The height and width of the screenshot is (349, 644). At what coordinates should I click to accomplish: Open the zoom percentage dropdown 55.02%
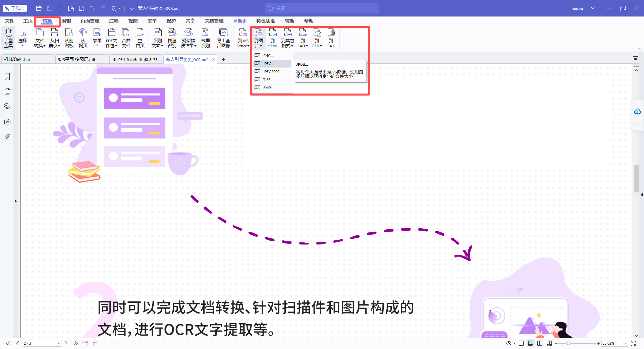625,343
